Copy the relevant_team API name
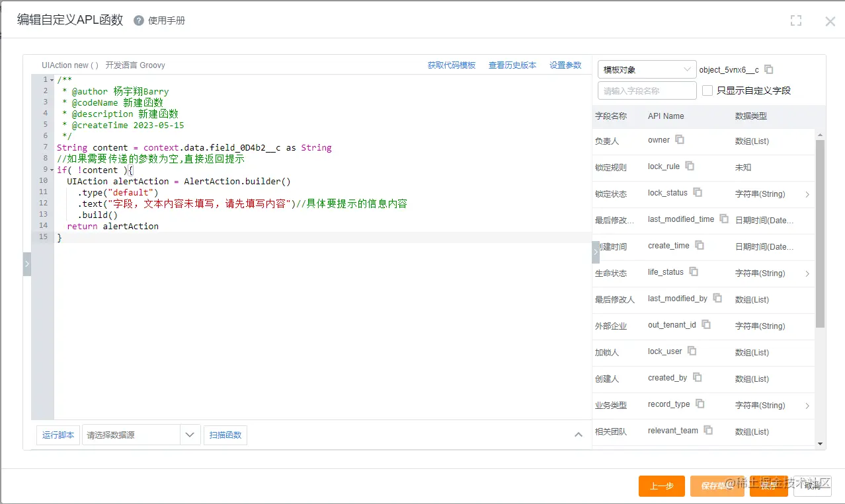 click(708, 431)
